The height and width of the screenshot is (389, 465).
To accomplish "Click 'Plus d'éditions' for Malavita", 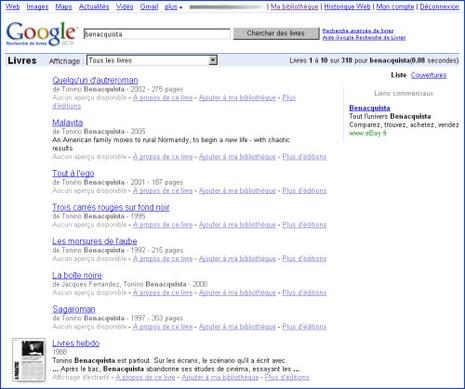I will [x=304, y=157].
